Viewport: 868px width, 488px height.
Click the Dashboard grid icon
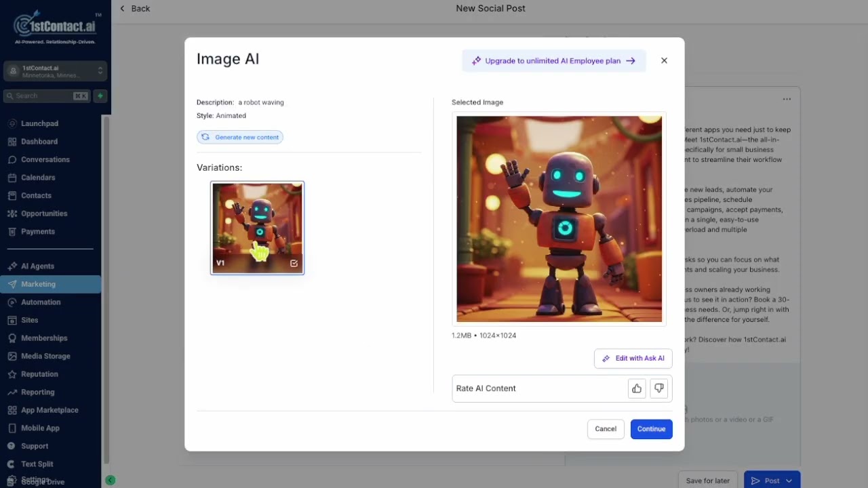(x=12, y=142)
